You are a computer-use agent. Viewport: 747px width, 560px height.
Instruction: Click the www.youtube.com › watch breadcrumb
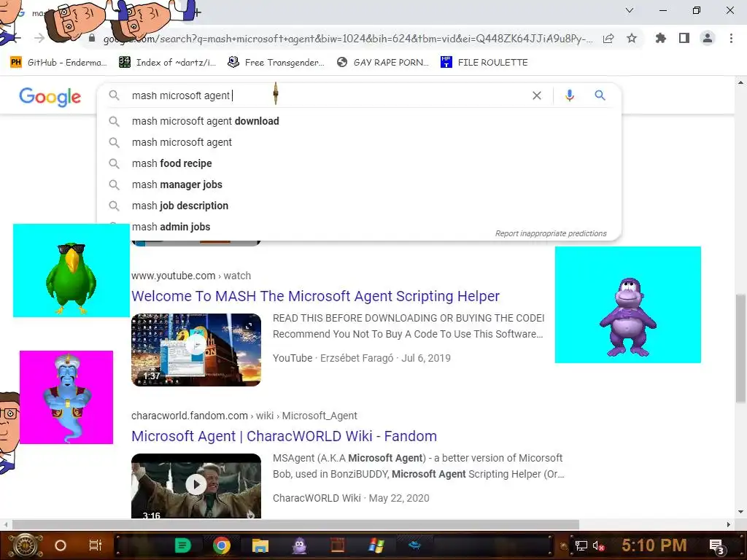point(191,276)
